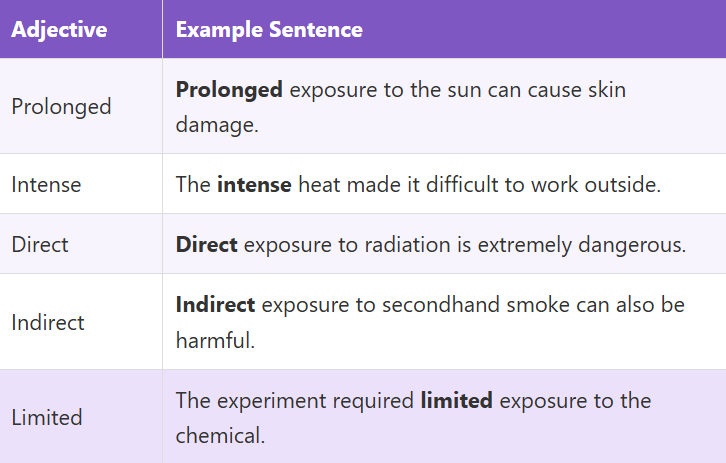Select the Direct adjective cell

pos(41,244)
